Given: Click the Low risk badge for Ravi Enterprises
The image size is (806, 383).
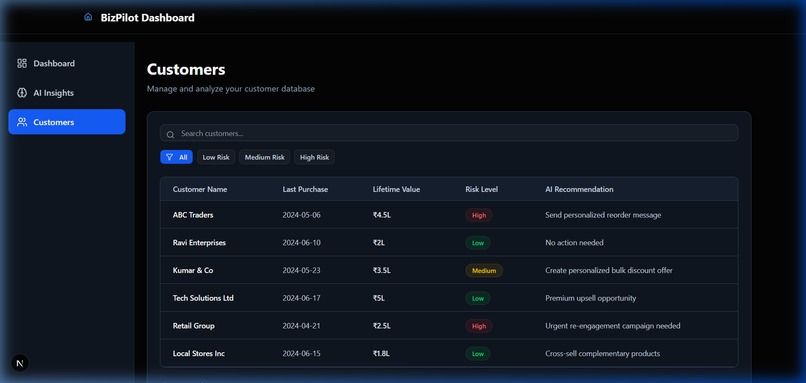Looking at the screenshot, I should click(478, 243).
